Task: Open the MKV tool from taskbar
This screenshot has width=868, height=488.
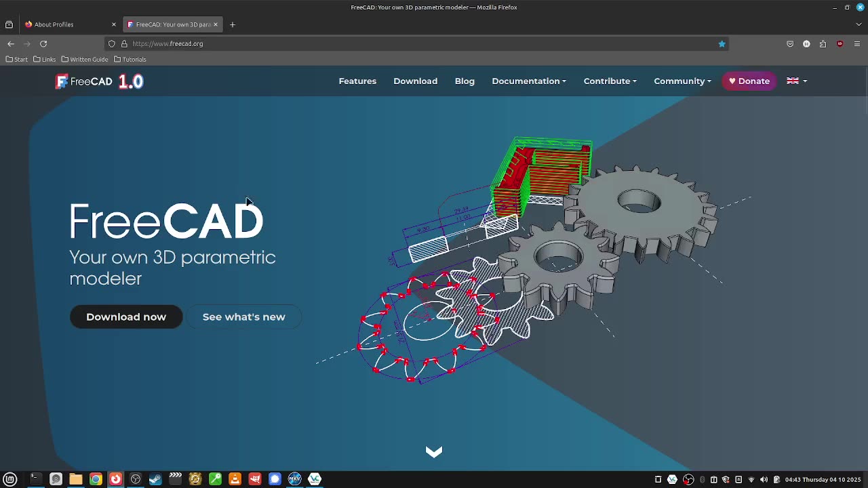Action: pyautogui.click(x=294, y=479)
